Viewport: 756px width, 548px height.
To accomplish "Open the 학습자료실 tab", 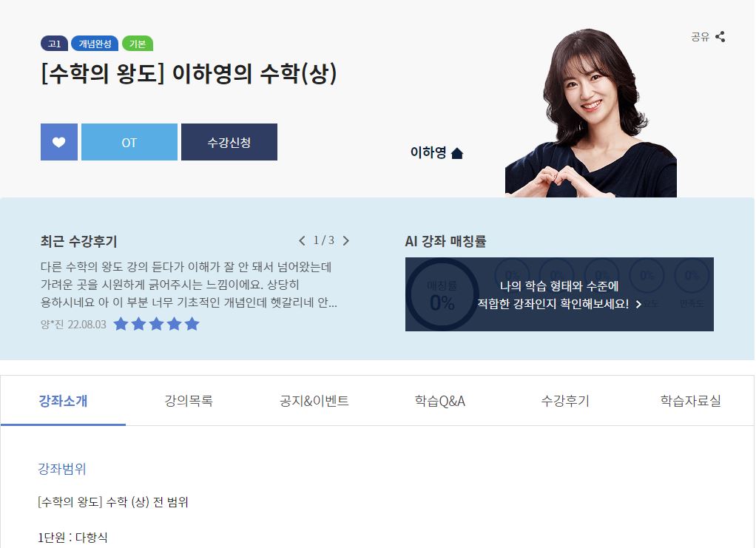I will (690, 401).
